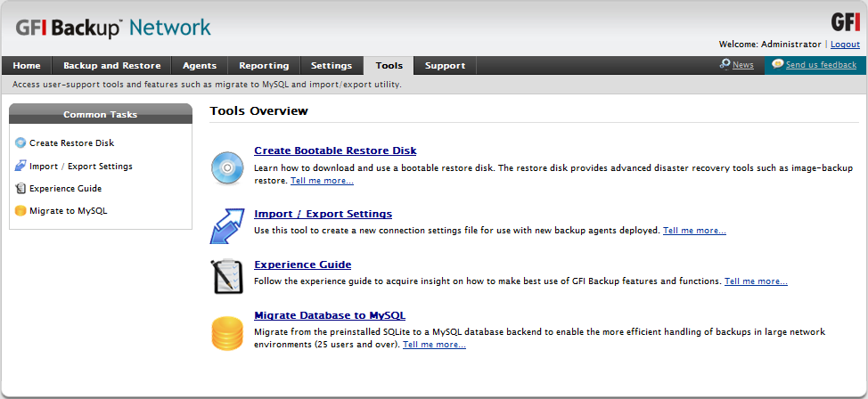Open the News link
Viewport: 868px width, 399px height.
[x=743, y=65]
